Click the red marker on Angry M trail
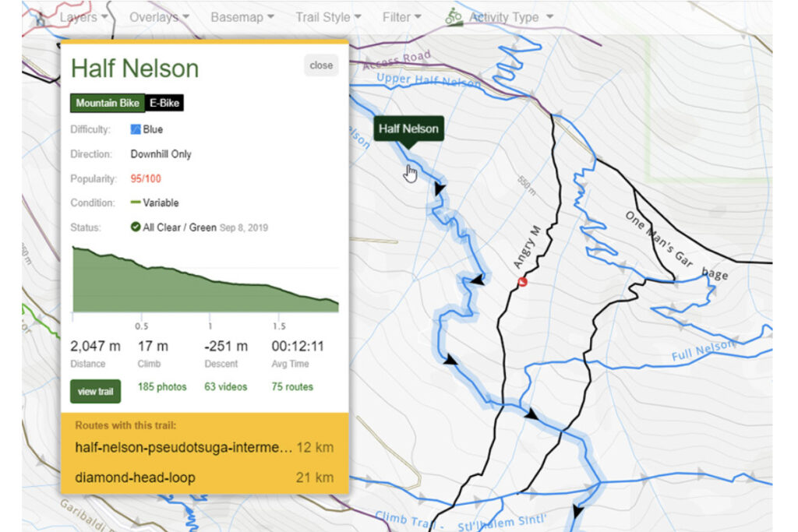This screenshot has height=532, width=798. [x=522, y=281]
